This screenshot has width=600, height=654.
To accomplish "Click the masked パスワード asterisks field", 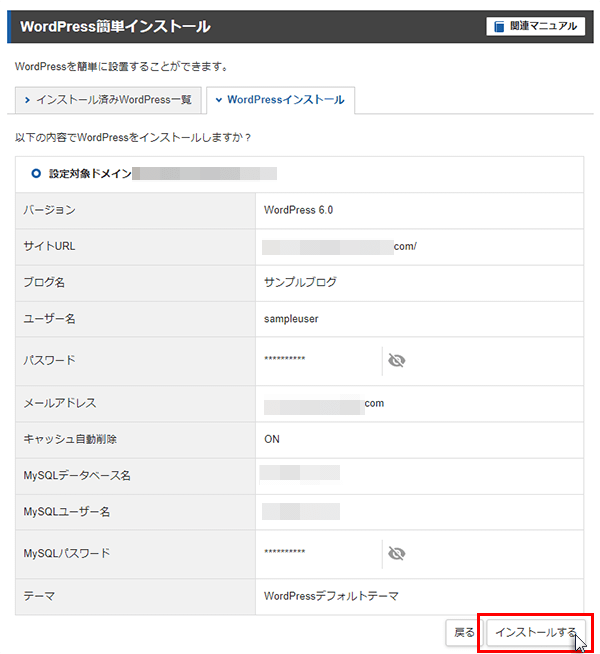I will [x=285, y=360].
